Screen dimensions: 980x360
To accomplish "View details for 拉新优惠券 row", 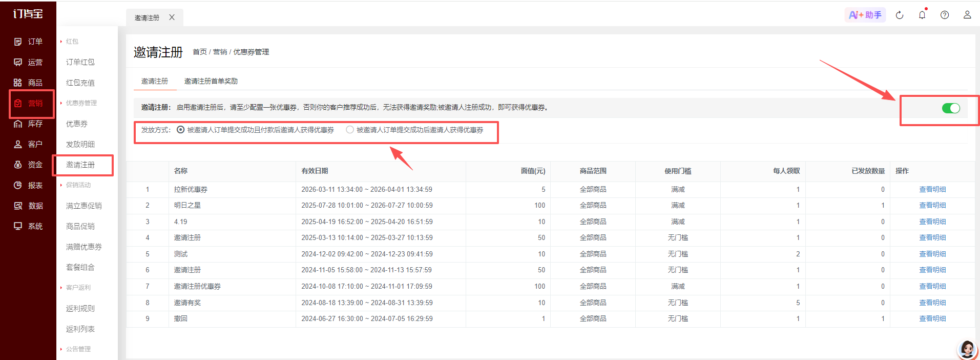I will point(932,189).
